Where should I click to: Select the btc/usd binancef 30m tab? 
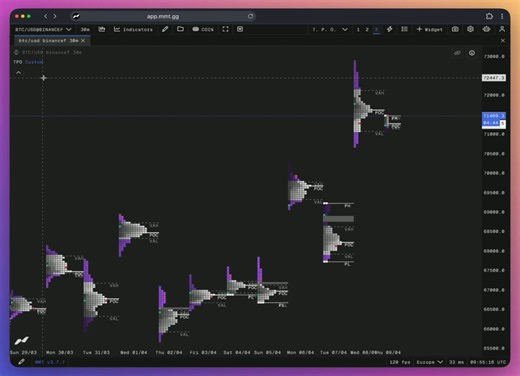coord(48,40)
